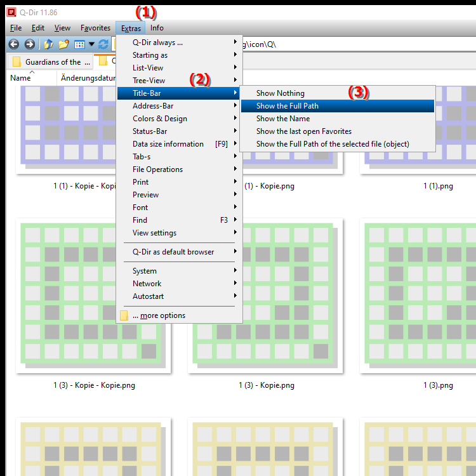
Task: Expand the Address-Bar submenu
Action: click(x=179, y=106)
